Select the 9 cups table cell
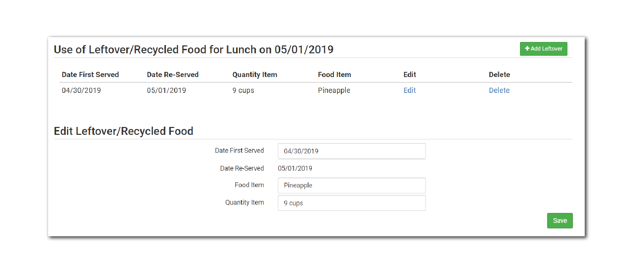Viewport: 644px width, 269px height. click(x=243, y=90)
